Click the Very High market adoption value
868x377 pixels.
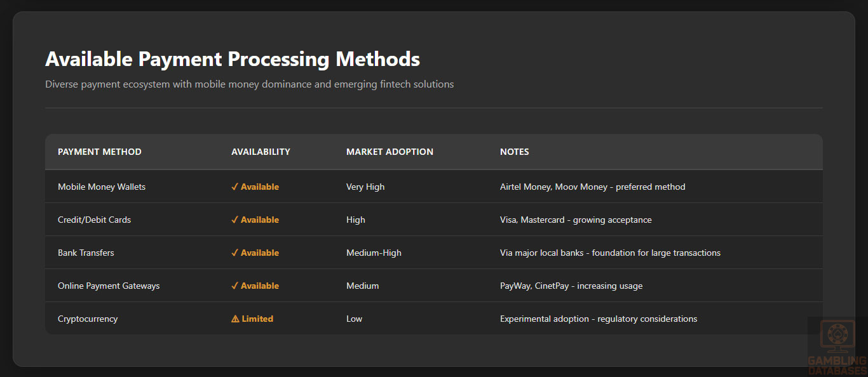coord(365,187)
